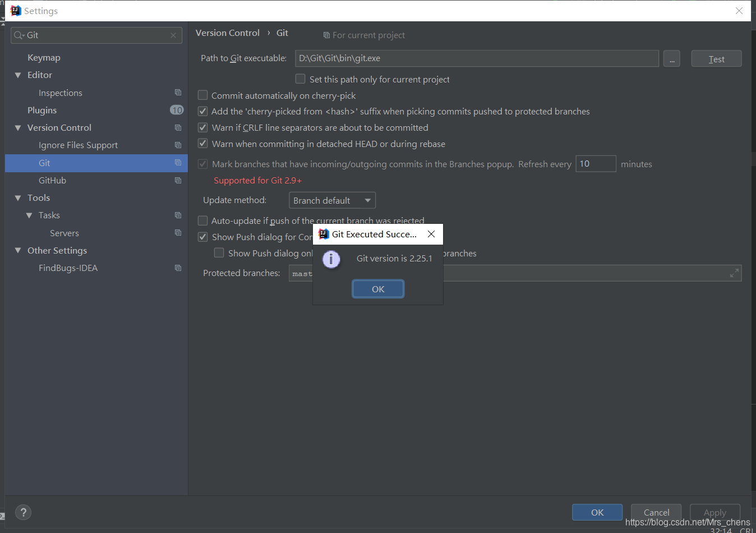This screenshot has width=756, height=533.
Task: Collapse the Other Settings tree node
Action: tap(18, 251)
